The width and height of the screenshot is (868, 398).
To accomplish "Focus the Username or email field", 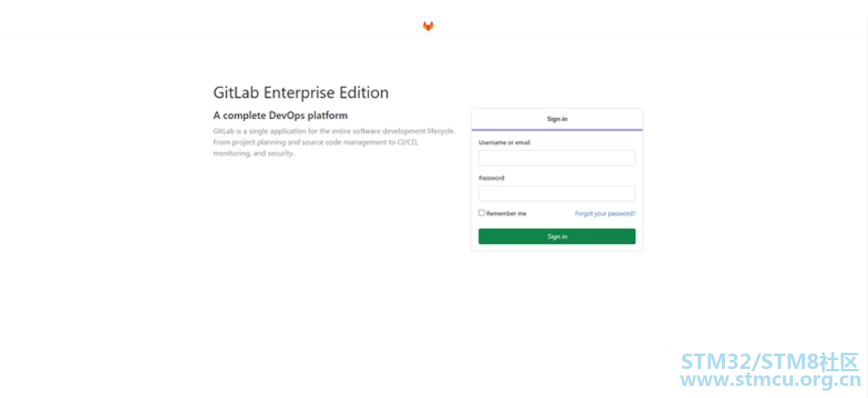I will [557, 158].
